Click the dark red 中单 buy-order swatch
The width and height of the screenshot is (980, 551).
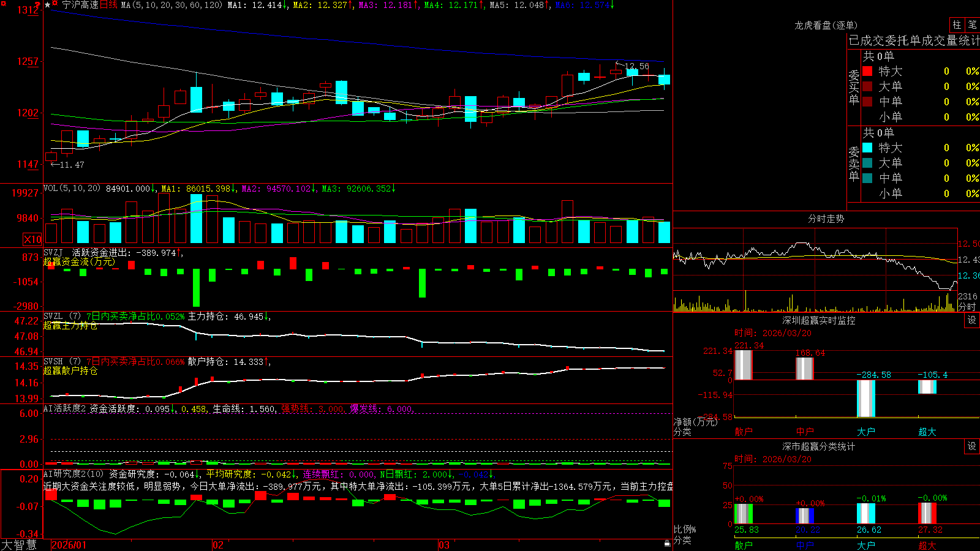click(867, 101)
